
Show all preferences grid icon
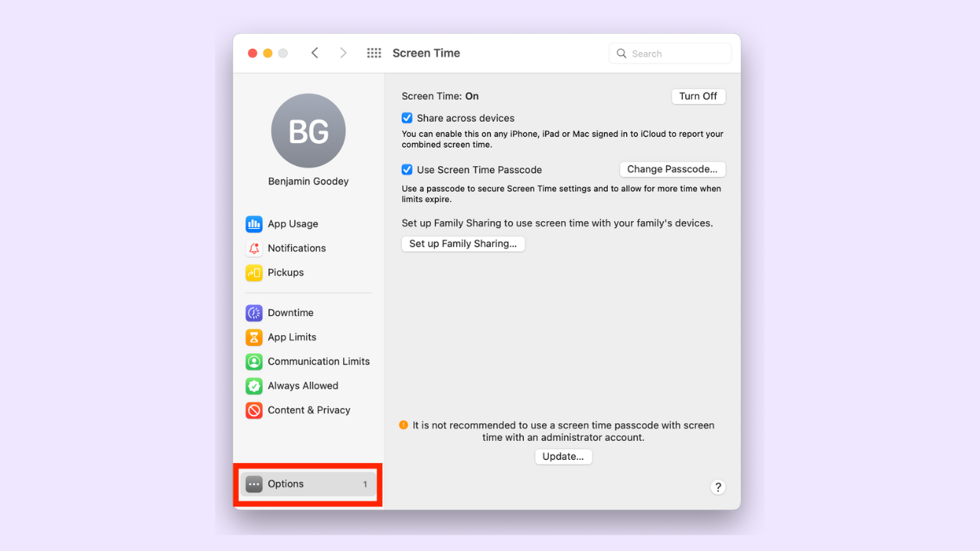(374, 53)
